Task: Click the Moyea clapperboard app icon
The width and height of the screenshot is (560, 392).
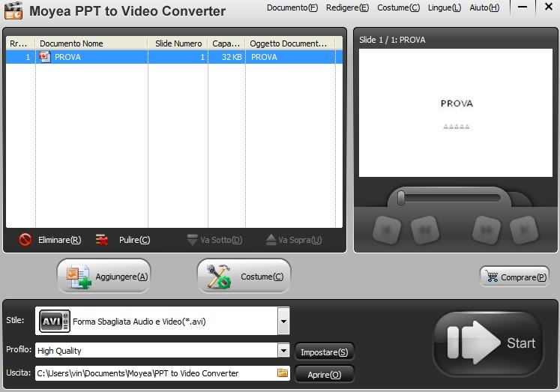Action: (x=13, y=10)
